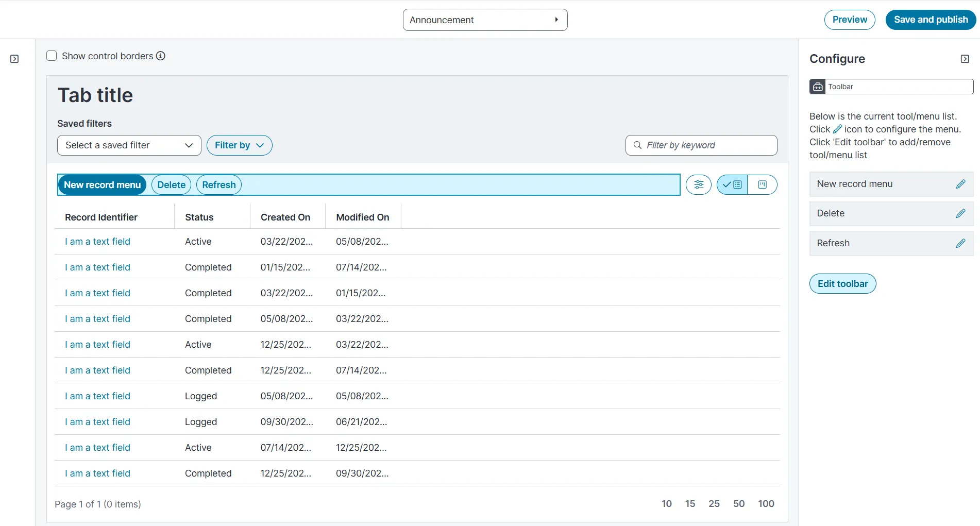Set page size to 10

click(x=667, y=504)
